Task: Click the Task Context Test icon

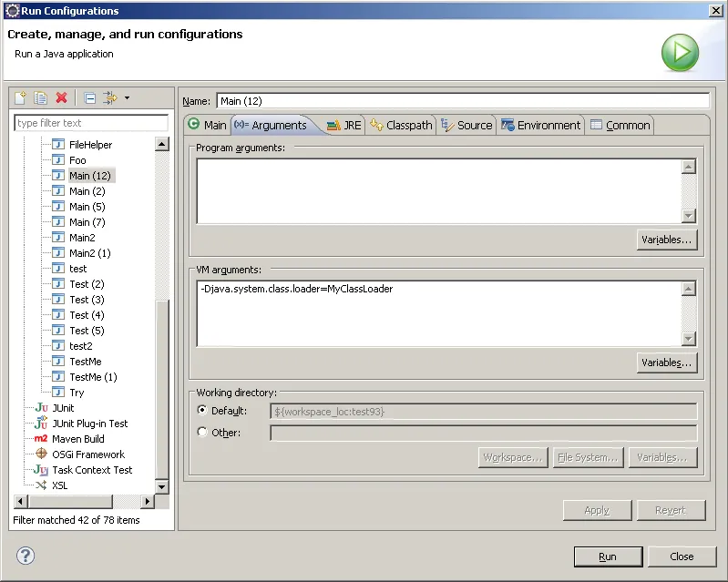Action: click(x=41, y=470)
